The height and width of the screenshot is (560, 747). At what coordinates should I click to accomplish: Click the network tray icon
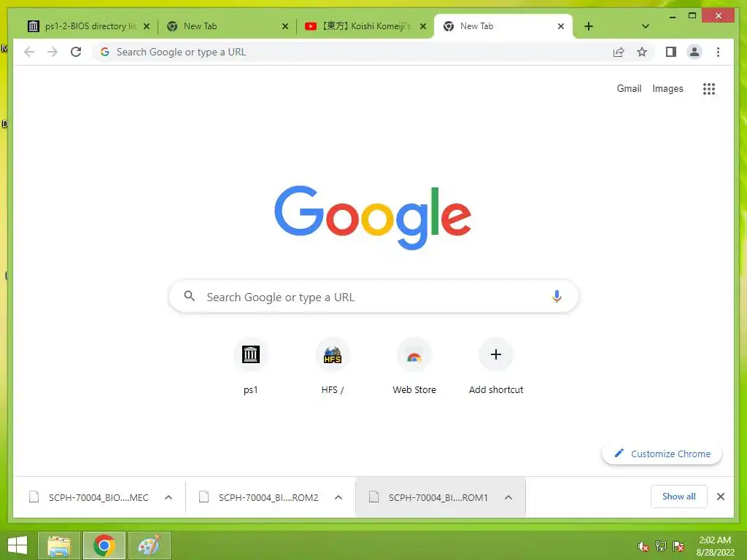[x=660, y=546]
